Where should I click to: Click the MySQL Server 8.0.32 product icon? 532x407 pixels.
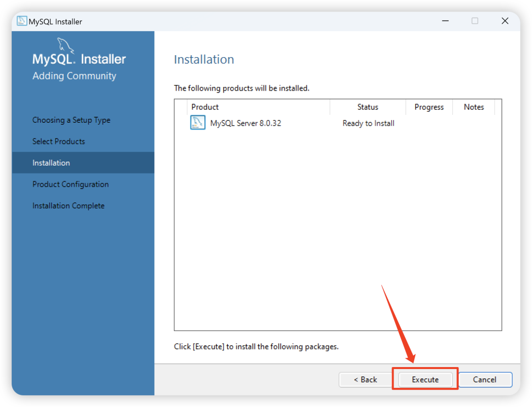198,123
